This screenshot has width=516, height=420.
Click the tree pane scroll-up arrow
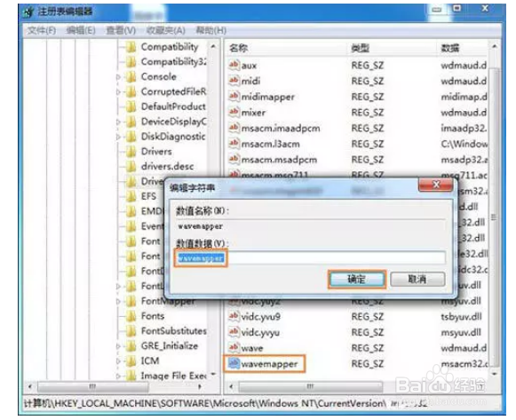tap(213, 46)
